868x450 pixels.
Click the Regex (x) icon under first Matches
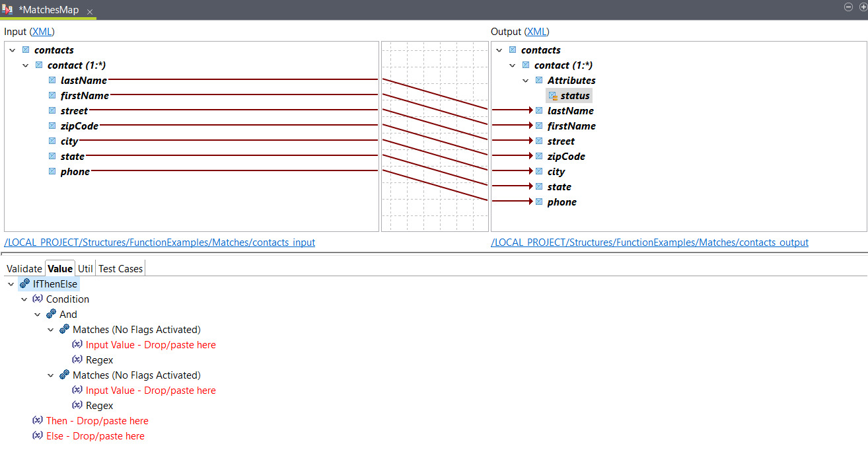click(77, 359)
